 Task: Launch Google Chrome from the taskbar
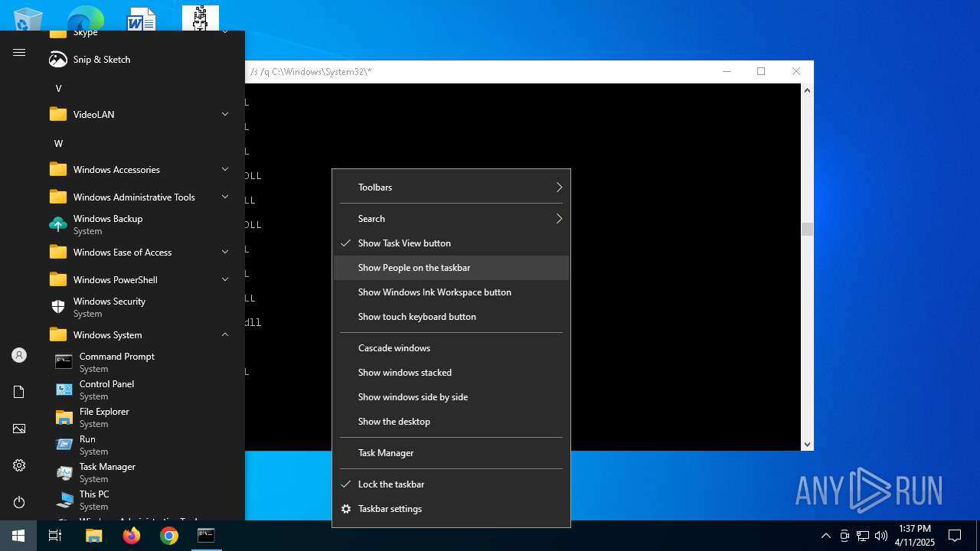tap(169, 536)
